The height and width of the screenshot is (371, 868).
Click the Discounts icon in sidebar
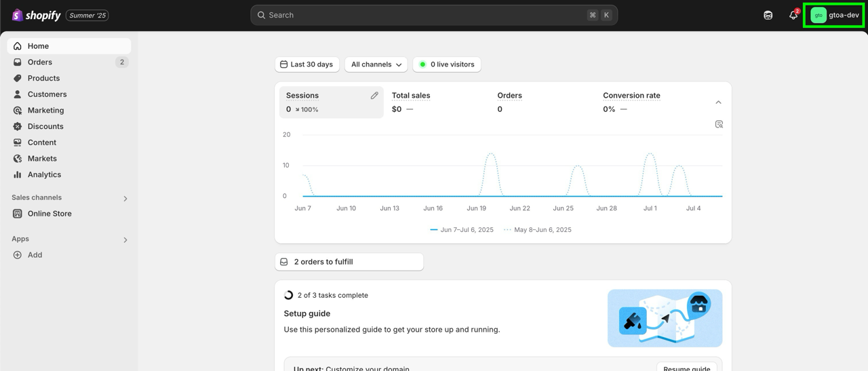(x=18, y=126)
